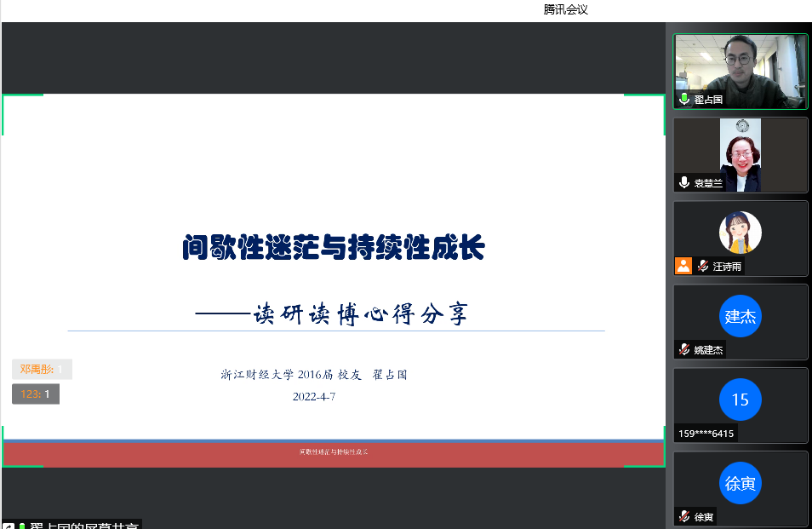
Task: Click the "123: 1" chat message bubble
Action: 36,394
